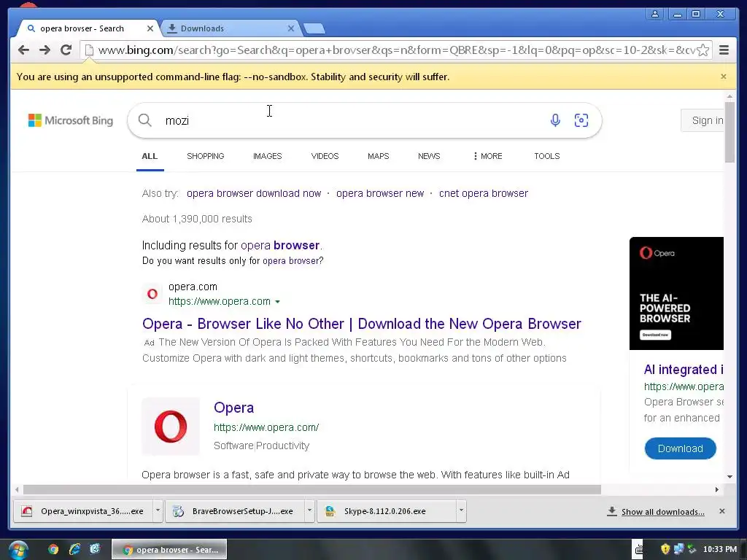The height and width of the screenshot is (560, 747).
Task: Click the scroll-right arrow on horizontal scrollbar
Action: click(716, 489)
